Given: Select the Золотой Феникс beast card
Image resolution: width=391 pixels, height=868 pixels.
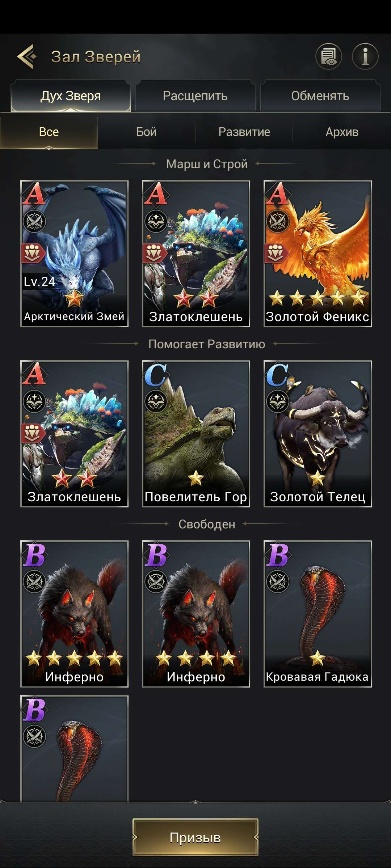Looking at the screenshot, I should 318,254.
